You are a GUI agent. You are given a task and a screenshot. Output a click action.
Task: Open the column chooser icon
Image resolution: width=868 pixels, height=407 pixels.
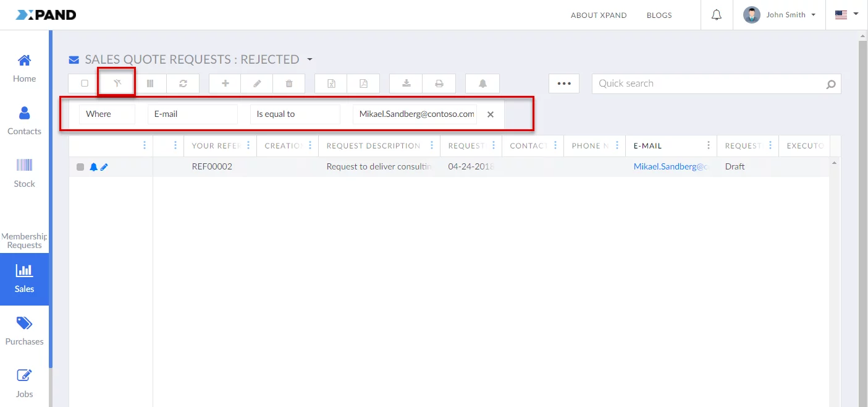(150, 84)
